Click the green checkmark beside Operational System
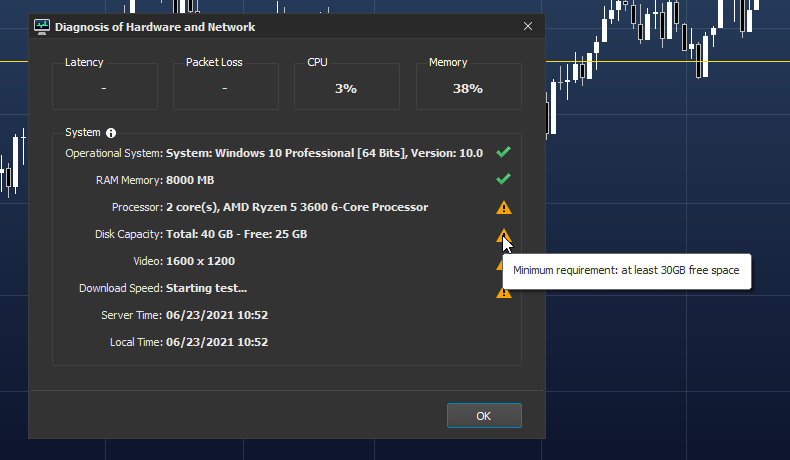The height and width of the screenshot is (460, 790). tap(503, 152)
